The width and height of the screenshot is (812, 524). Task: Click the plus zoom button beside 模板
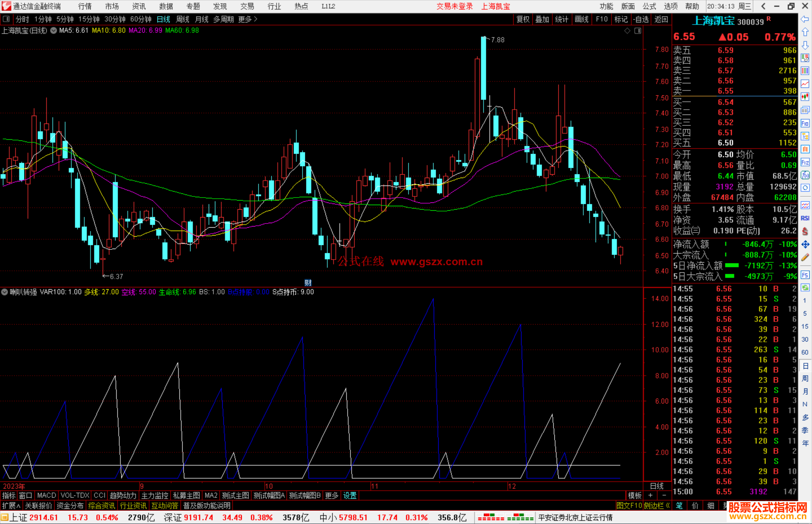click(x=650, y=495)
